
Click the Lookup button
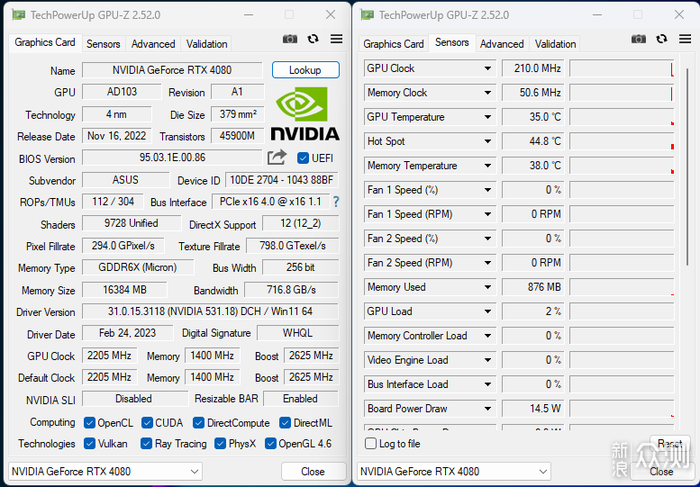305,70
